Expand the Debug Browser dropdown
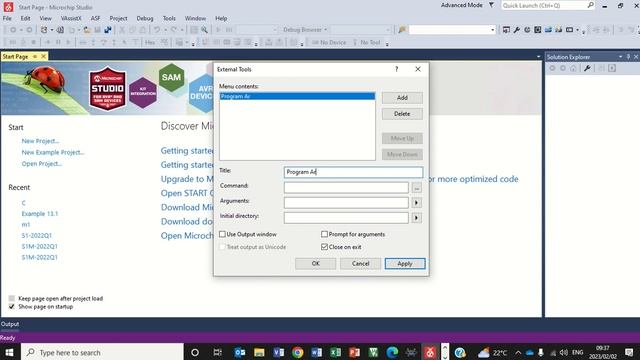The image size is (640, 360). (x=325, y=30)
